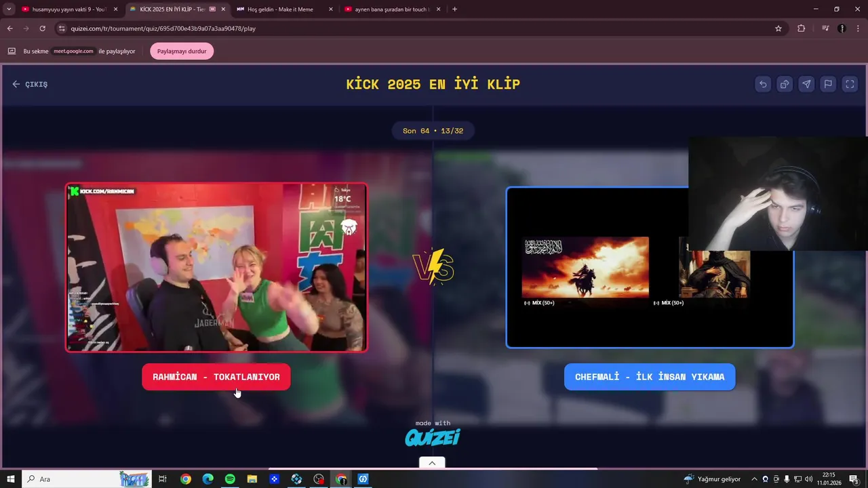Click the round indicator text Son 64 • 13/32
The width and height of the screenshot is (868, 488).
433,131
